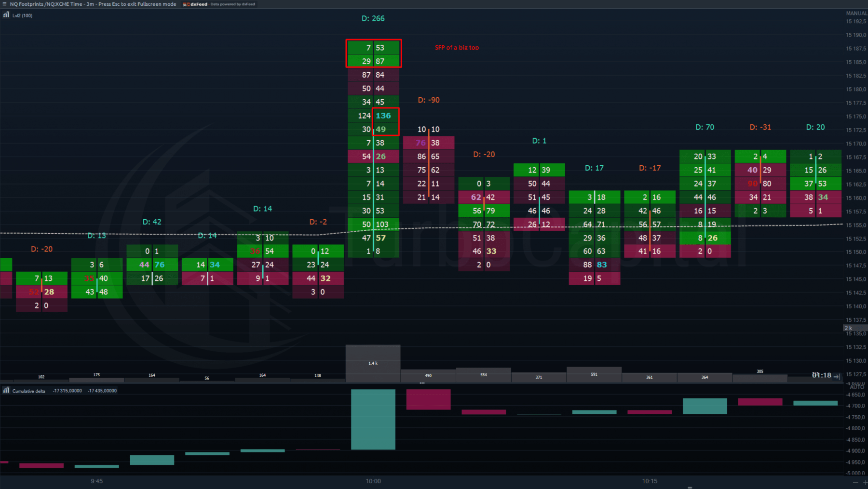
Task: Click the 2k volume scale toggle
Action: coord(849,328)
